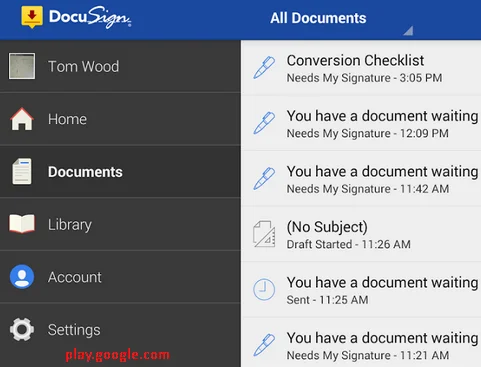Open the Library book icon
This screenshot has height=367, width=481.
click(x=22, y=223)
